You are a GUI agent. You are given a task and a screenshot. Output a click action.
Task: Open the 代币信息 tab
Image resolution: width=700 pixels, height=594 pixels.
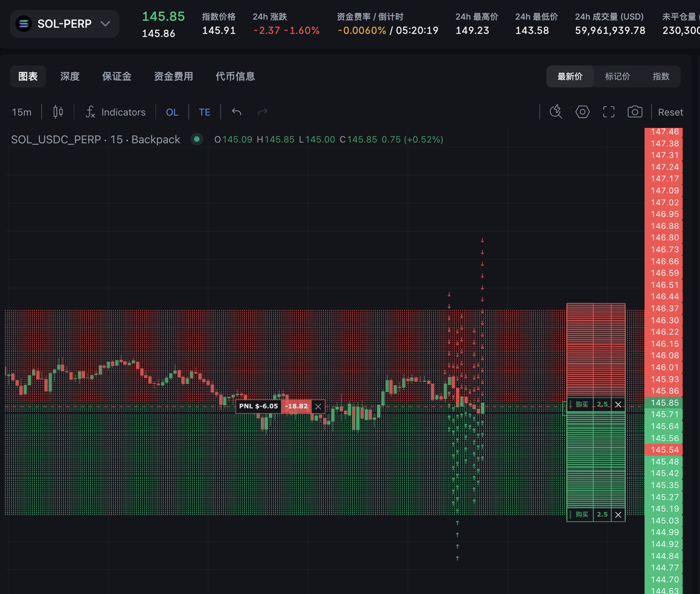point(235,76)
